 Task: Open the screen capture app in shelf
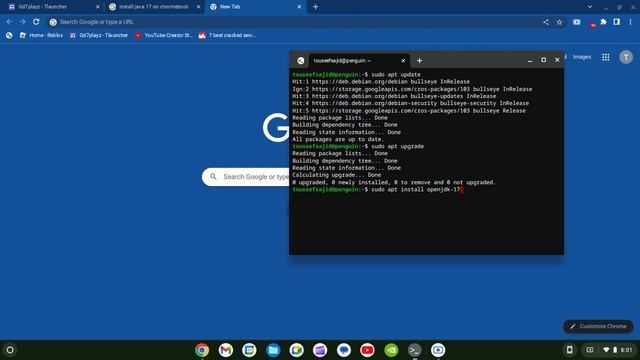(438, 350)
